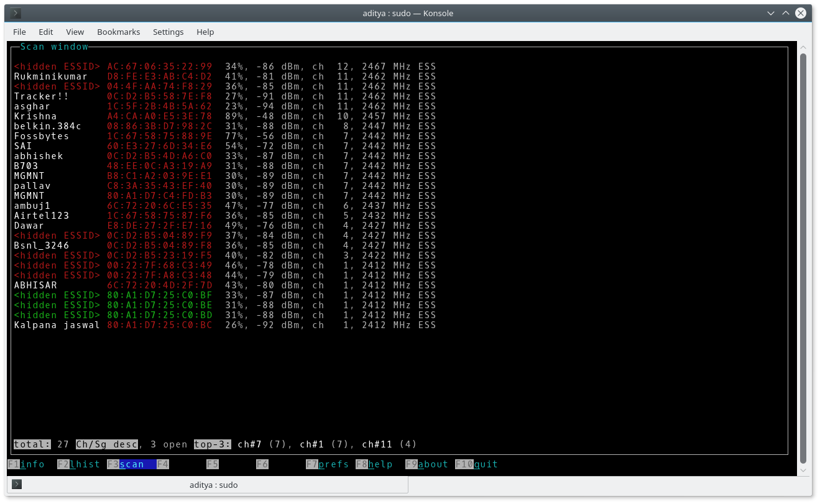Image resolution: width=820 pixels, height=504 pixels.
Task: Open the Settings menu
Action: 168,32
